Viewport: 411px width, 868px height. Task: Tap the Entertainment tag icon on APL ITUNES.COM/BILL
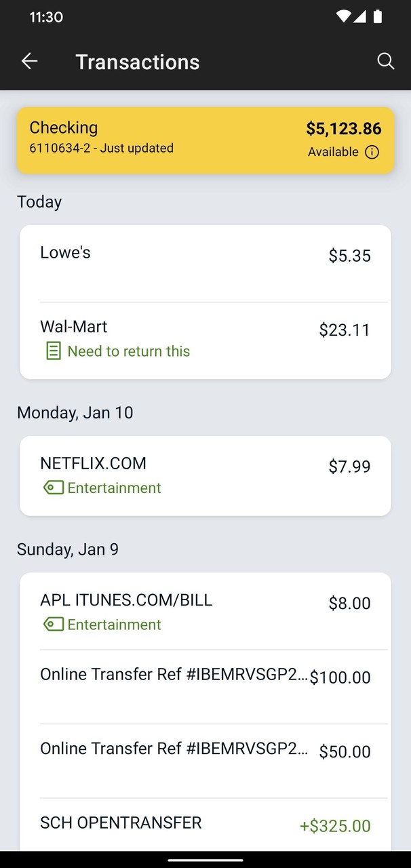point(54,623)
